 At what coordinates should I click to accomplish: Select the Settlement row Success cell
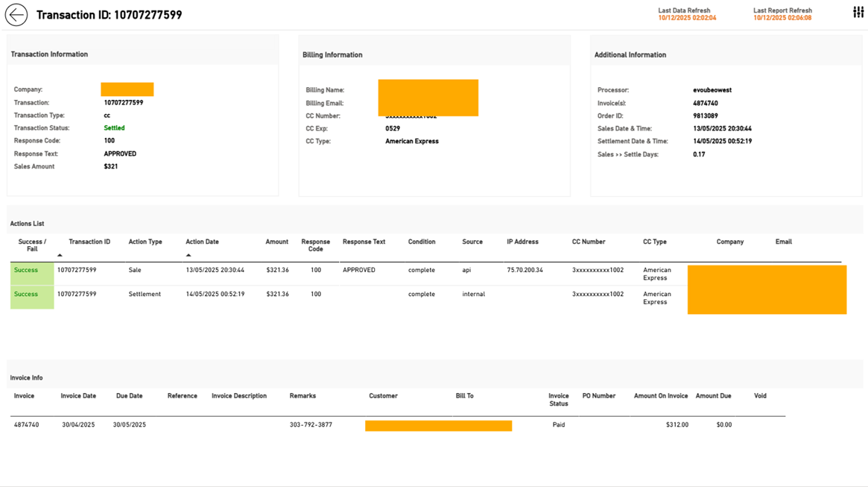click(x=32, y=298)
